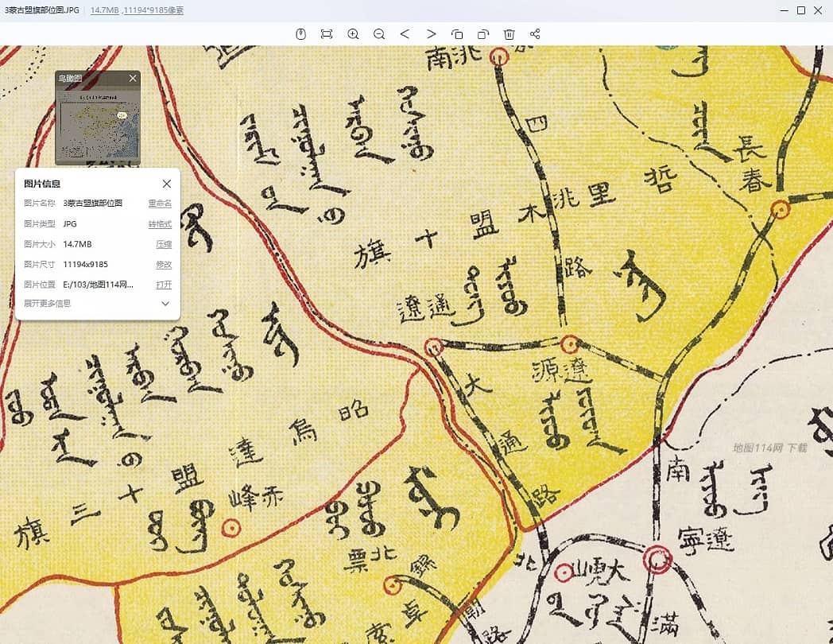The height and width of the screenshot is (644, 833).
Task: Click the 14.7MB value in info panel
Action: [x=77, y=244]
